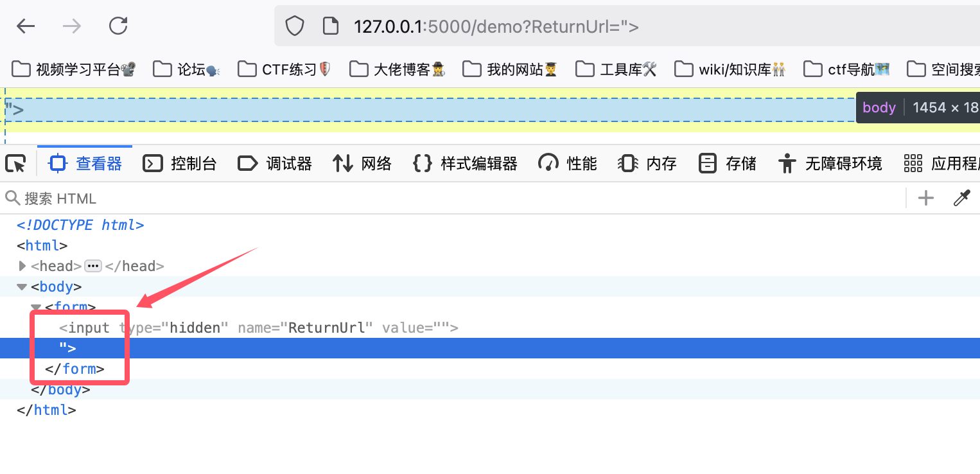
Task: Collapse the body element node
Action: pyautogui.click(x=22, y=286)
